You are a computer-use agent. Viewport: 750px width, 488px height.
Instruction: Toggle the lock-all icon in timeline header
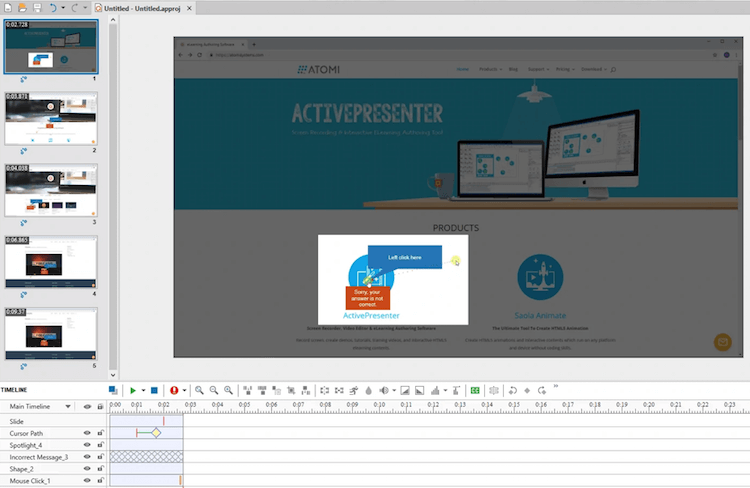pos(100,407)
